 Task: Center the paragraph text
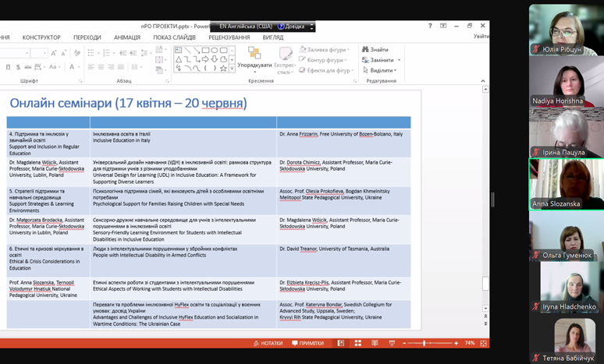click(101, 67)
